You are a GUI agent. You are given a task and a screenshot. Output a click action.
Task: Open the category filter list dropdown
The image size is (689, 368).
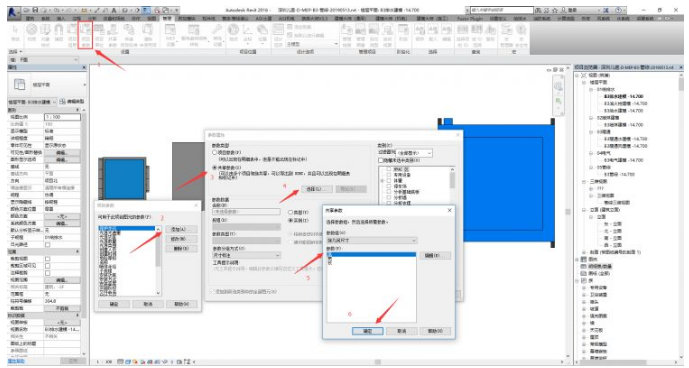click(415, 153)
